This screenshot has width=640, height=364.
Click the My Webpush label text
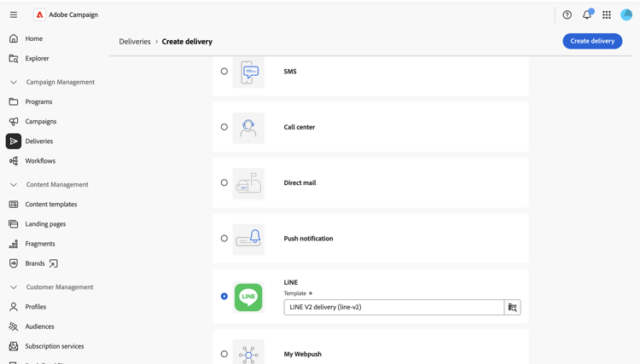point(302,355)
